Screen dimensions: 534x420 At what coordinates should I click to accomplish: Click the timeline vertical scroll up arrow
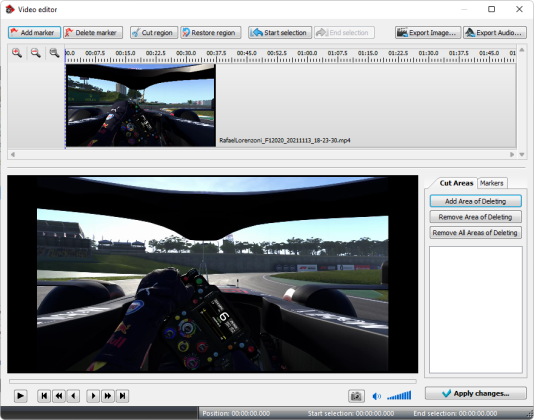(x=522, y=50)
